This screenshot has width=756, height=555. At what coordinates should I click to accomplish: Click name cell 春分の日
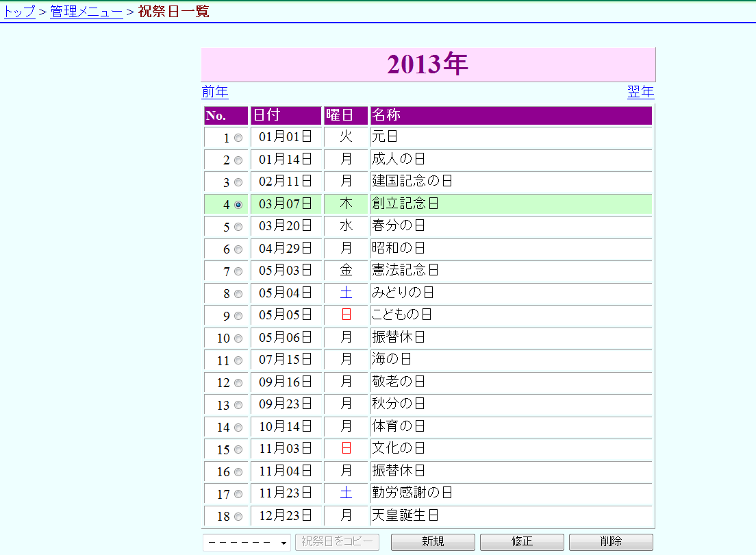[x=511, y=226]
